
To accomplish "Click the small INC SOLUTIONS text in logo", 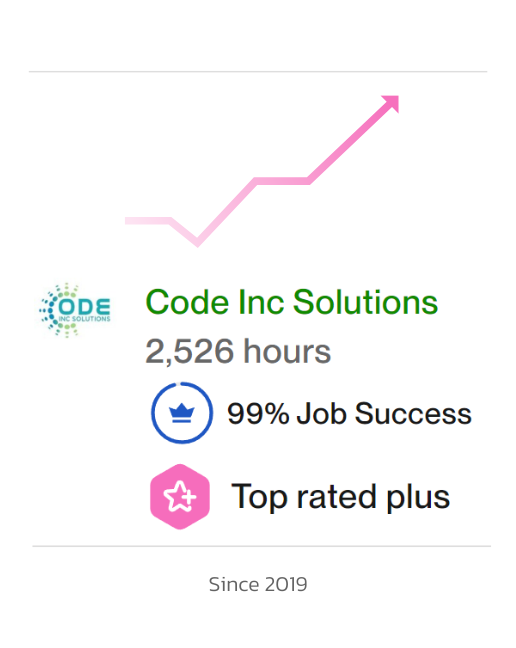I will 84,319.
